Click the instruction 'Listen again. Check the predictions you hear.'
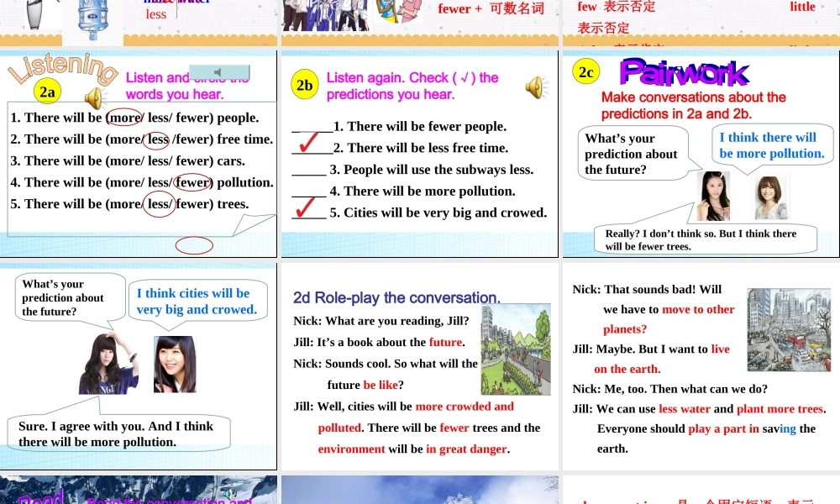 (x=412, y=86)
